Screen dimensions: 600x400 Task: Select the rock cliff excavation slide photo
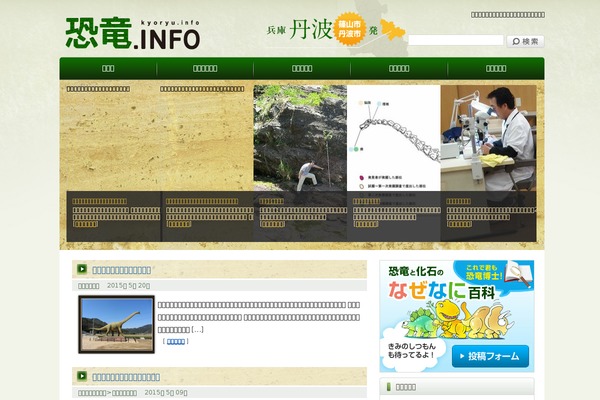[300, 138]
